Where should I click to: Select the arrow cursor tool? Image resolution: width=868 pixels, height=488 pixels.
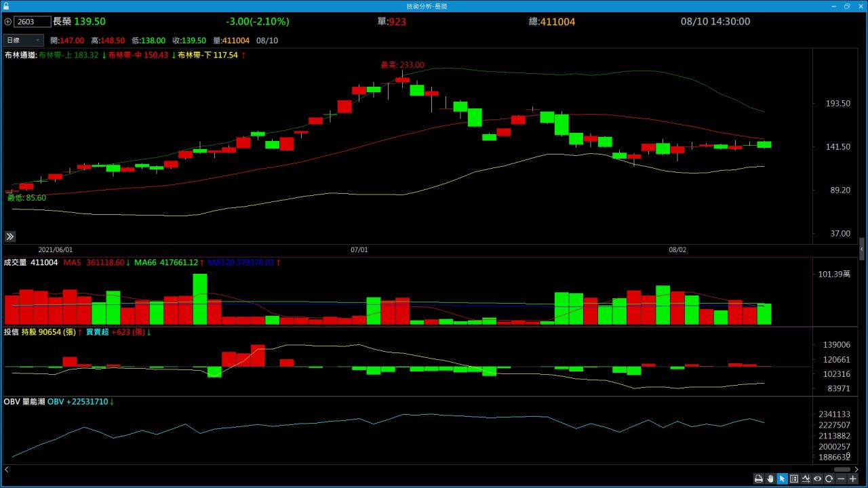(783, 479)
